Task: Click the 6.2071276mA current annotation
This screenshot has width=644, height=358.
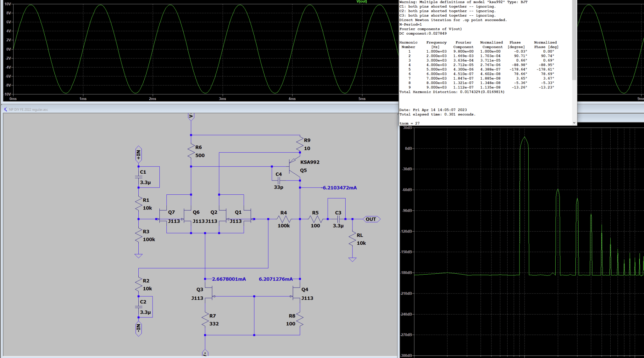Action: click(276, 279)
